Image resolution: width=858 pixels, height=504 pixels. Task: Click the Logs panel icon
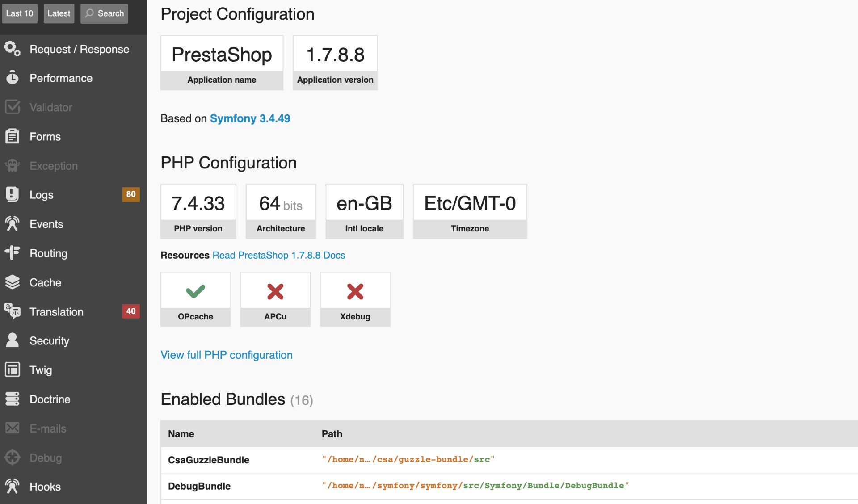coord(13,195)
